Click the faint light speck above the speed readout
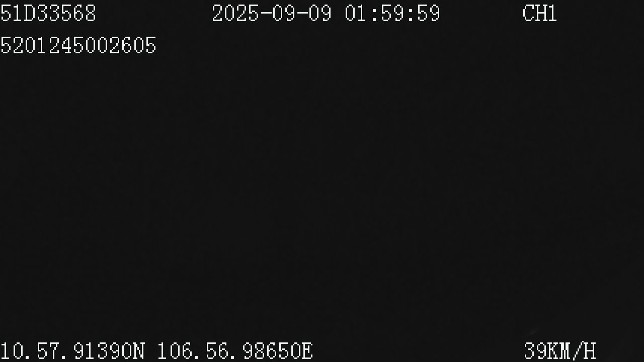The width and height of the screenshot is (644, 362). tap(532, 333)
